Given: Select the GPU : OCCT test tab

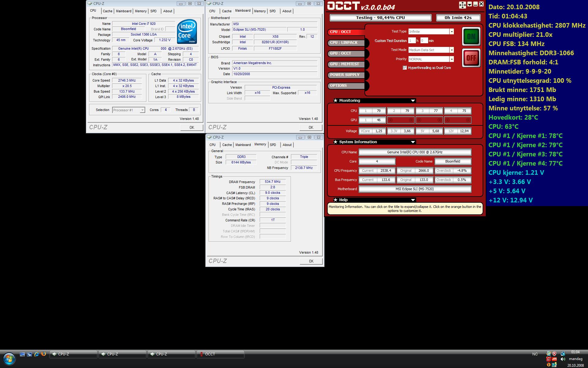Looking at the screenshot, I should point(346,53).
